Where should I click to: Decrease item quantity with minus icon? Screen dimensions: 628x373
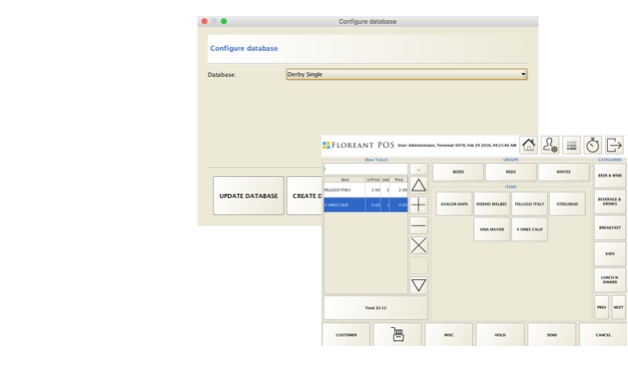pyautogui.click(x=419, y=225)
